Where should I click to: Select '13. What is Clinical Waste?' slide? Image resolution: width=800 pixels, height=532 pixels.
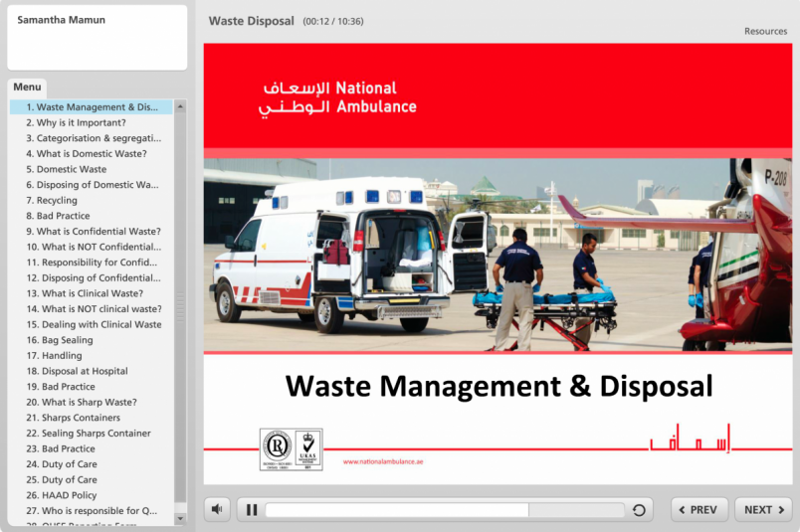point(85,293)
